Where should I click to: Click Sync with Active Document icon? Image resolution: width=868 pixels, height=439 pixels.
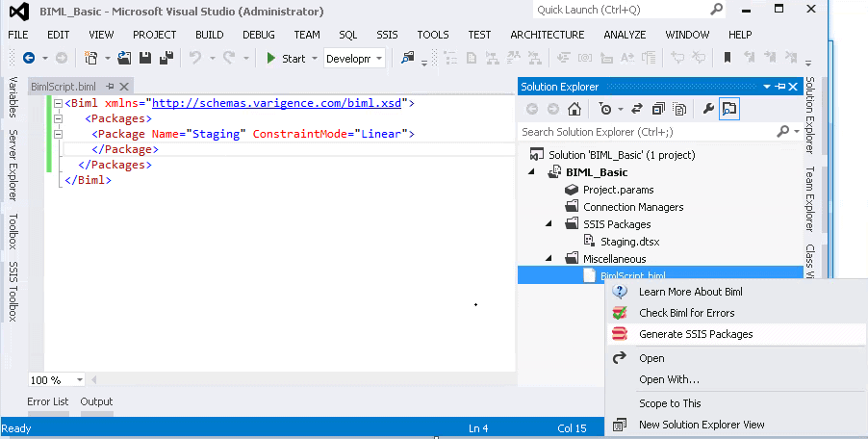click(637, 109)
